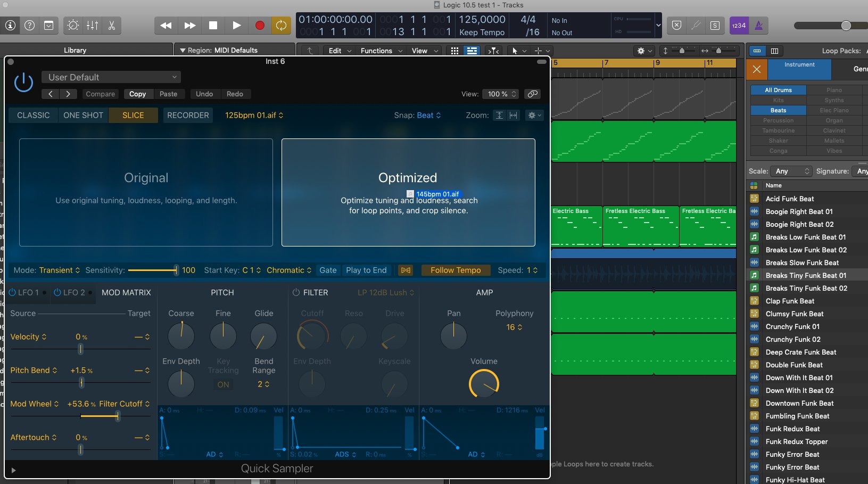This screenshot has height=484, width=868.
Task: Click the red Record button
Action: click(x=259, y=25)
